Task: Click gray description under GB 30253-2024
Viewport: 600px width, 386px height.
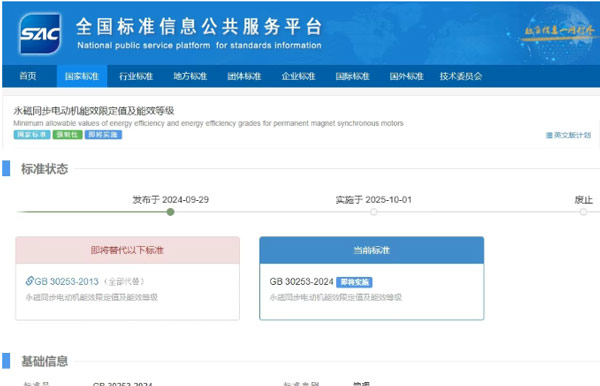Action: point(336,297)
